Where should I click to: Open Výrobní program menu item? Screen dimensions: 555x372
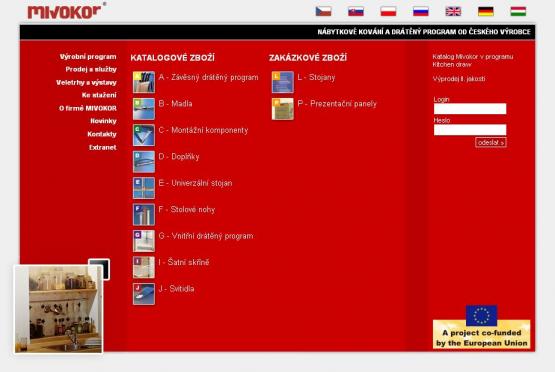point(88,57)
